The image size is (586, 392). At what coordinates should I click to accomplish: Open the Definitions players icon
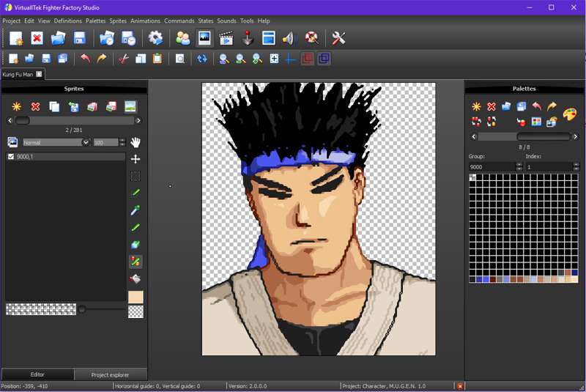coord(183,38)
